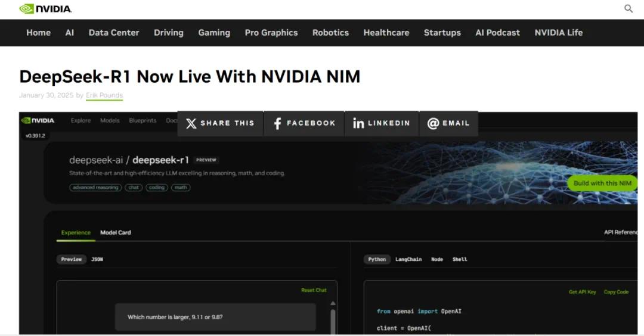Viewport: 644px width, 336px height.
Task: Share the article via Email
Action: (448, 123)
